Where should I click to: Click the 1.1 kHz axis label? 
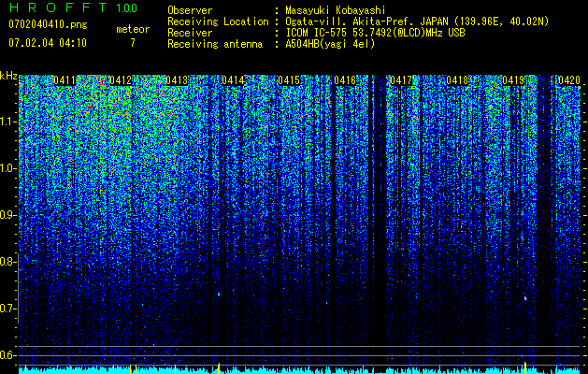[7, 122]
